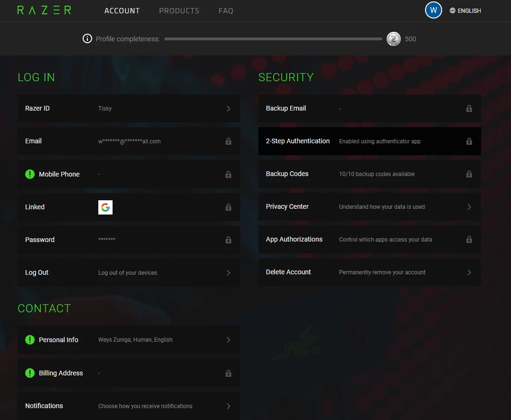511x420 pixels.
Task: Click the Razer ID label
Action: 38,108
